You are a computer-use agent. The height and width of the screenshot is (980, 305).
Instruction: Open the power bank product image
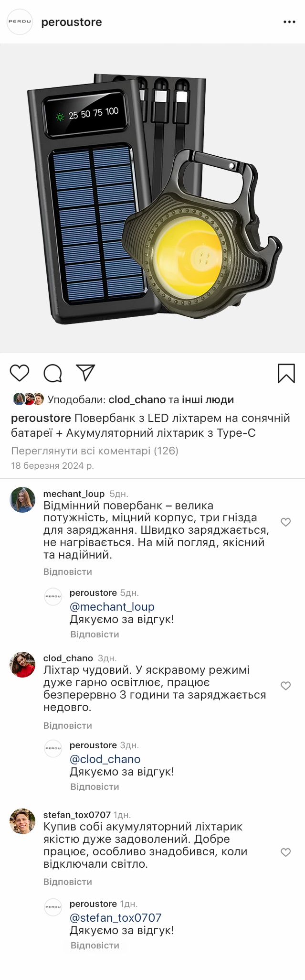(x=152, y=198)
